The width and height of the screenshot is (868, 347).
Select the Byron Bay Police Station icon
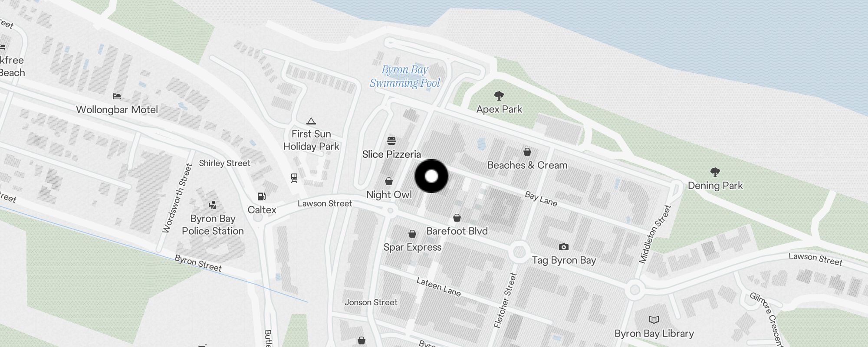[212, 205]
